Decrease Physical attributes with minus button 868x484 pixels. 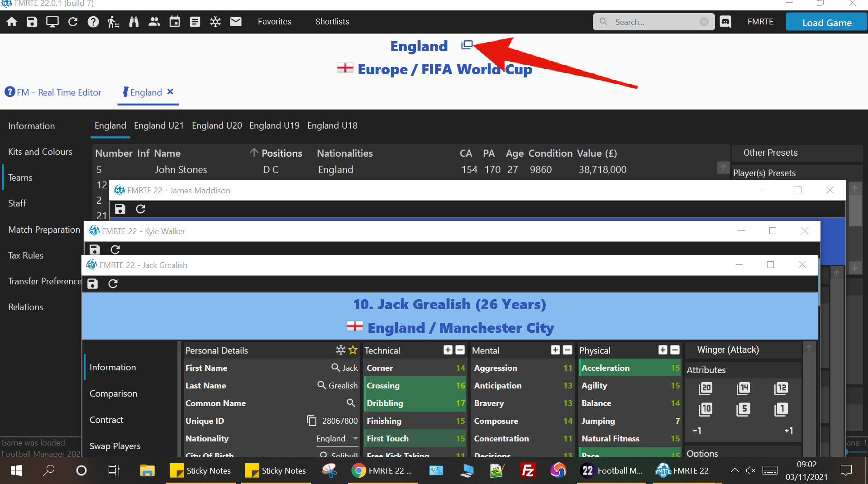[675, 350]
